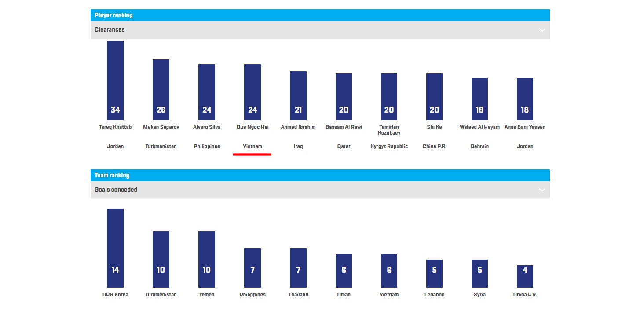Select Tamirlan Kozubaev's clearances bar

(389, 97)
